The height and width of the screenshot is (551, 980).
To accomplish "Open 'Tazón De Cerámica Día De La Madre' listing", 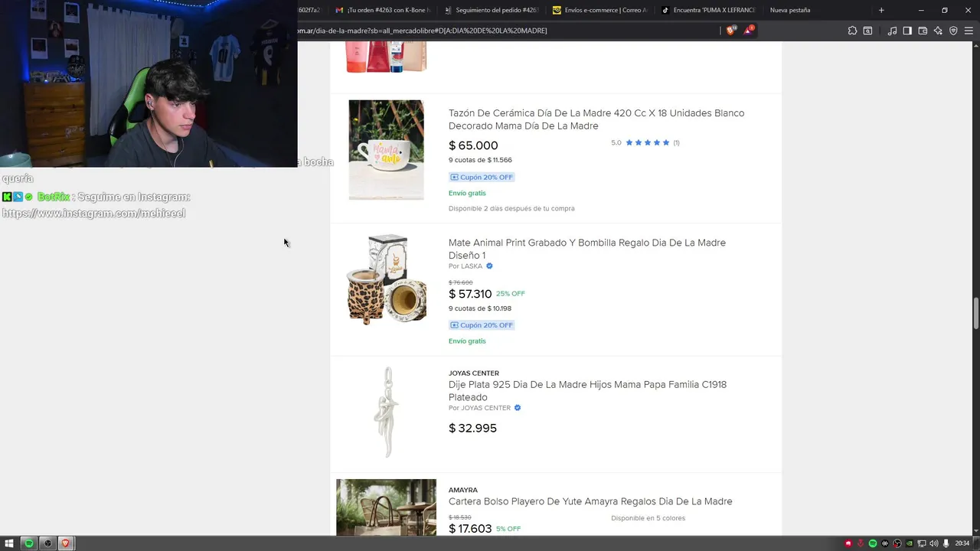I will click(x=596, y=119).
